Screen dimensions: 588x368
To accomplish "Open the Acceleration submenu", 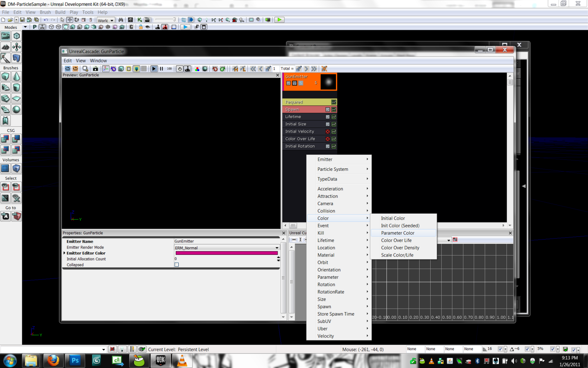I will point(339,189).
